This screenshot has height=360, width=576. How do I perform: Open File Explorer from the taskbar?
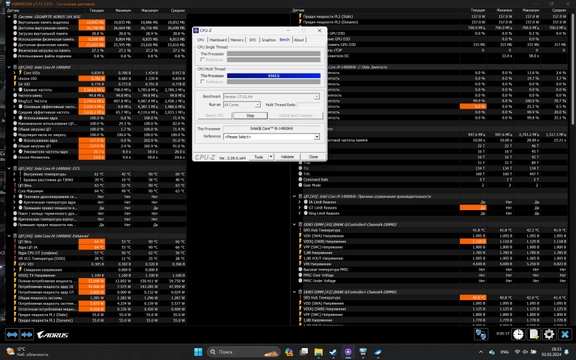pyautogui.click(x=318, y=352)
